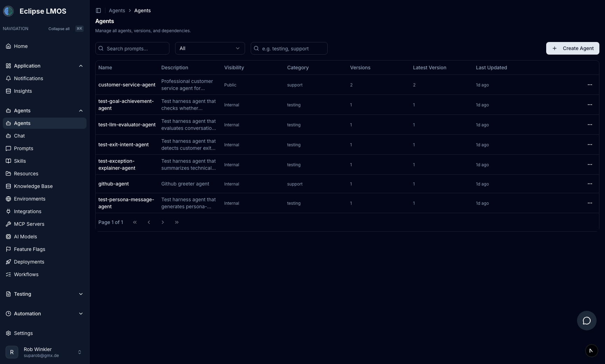Click the Feature Flags flag icon
This screenshot has height=364, width=605.
click(x=8, y=249)
